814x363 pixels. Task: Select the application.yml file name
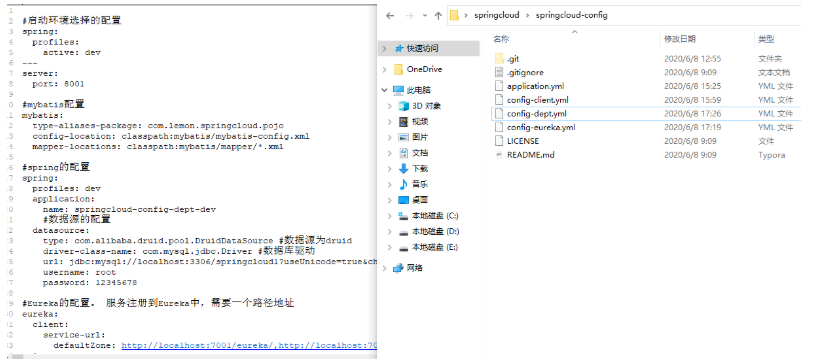pos(536,86)
